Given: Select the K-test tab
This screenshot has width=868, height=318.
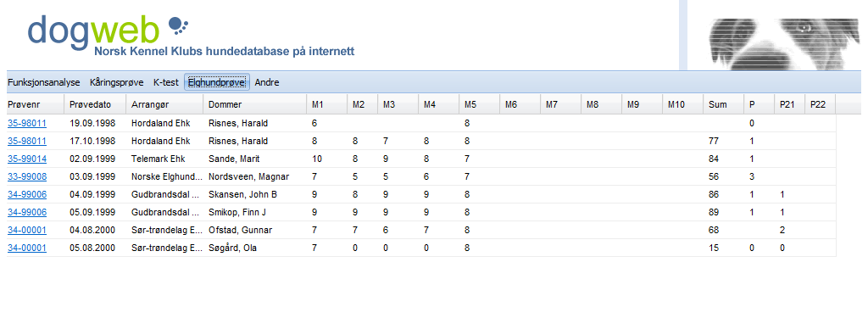Looking at the screenshot, I should [166, 82].
